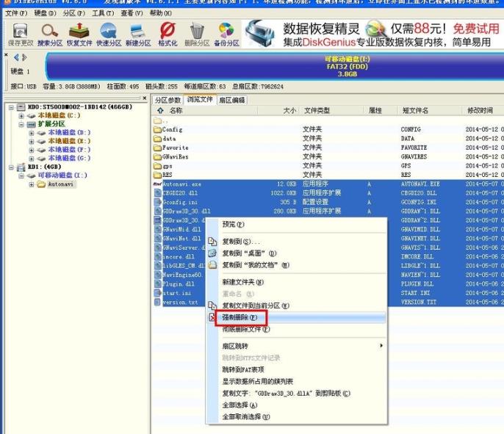504x434 pixels.
Task: Launch the 恢复文件 recover files tool
Action: (x=79, y=35)
